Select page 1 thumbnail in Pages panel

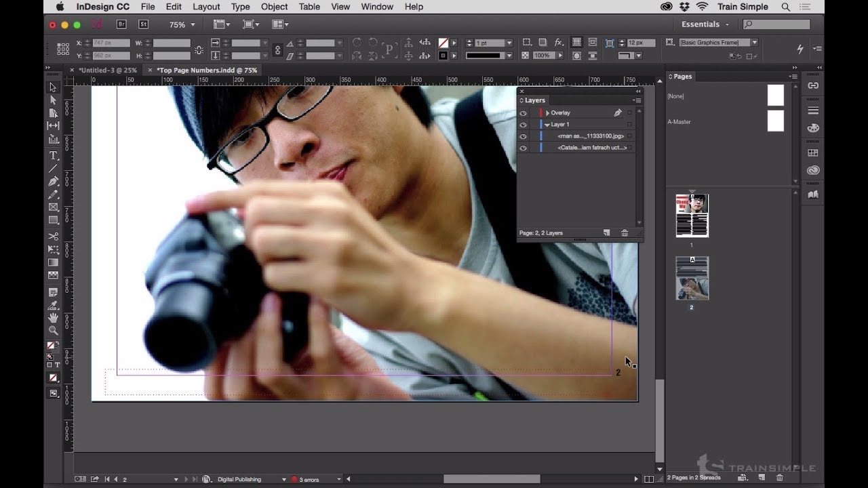point(692,216)
